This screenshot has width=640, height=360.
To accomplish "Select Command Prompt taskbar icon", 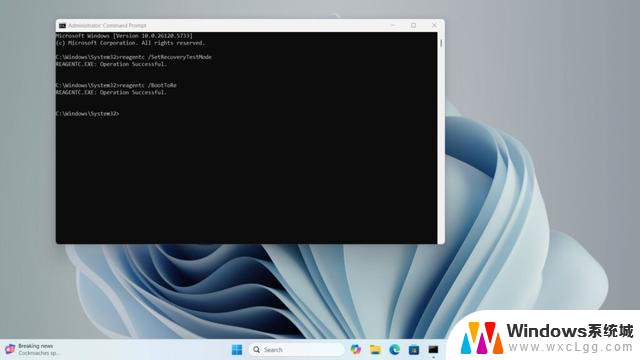I will (x=433, y=350).
